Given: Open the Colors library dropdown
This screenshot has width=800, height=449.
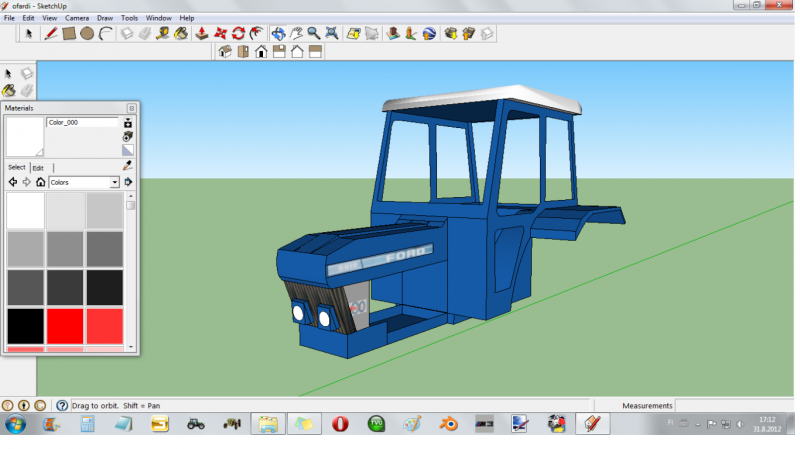Looking at the screenshot, I should 114,182.
